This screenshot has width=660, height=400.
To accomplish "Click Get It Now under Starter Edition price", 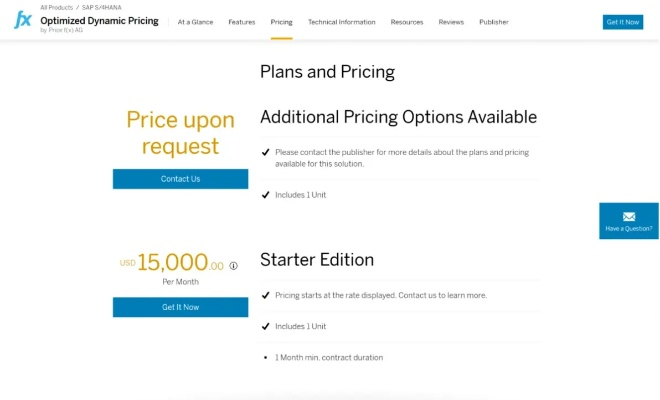I will pyautogui.click(x=180, y=307).
